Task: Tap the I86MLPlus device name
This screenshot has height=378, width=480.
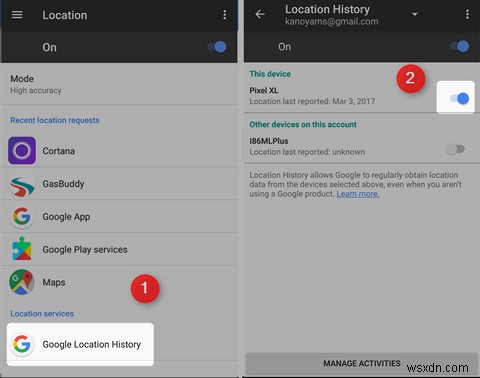Action: (x=269, y=141)
